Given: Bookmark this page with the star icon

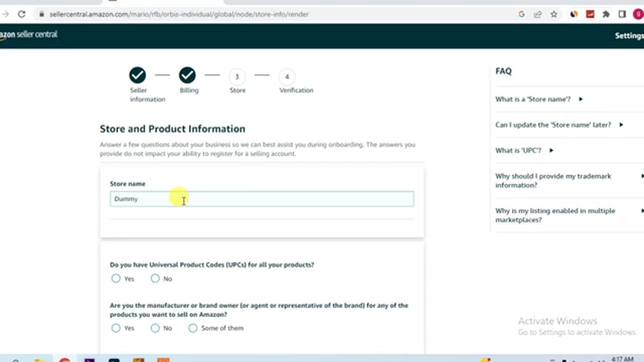Looking at the screenshot, I should point(554,14).
